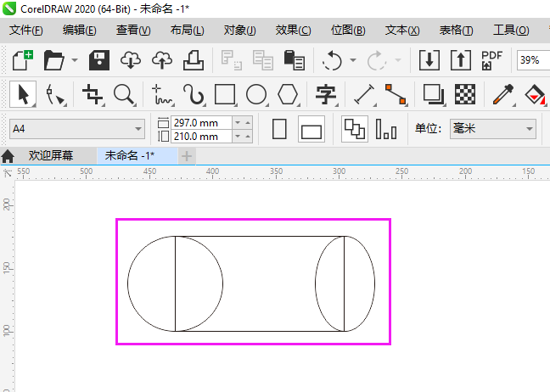Increase page height with up stepper
This screenshot has height=392, width=550.
248,136
